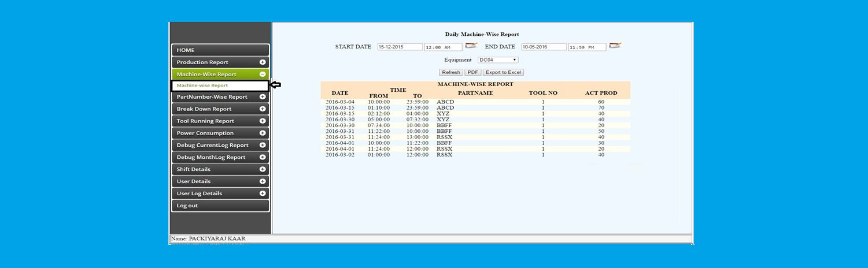This screenshot has height=268, width=868.
Task: Click date cell 2016-03-02
Action: (340, 155)
